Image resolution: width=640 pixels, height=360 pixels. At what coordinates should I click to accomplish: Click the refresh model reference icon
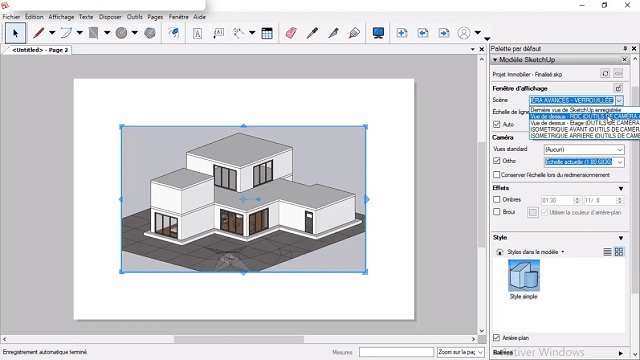[605, 73]
